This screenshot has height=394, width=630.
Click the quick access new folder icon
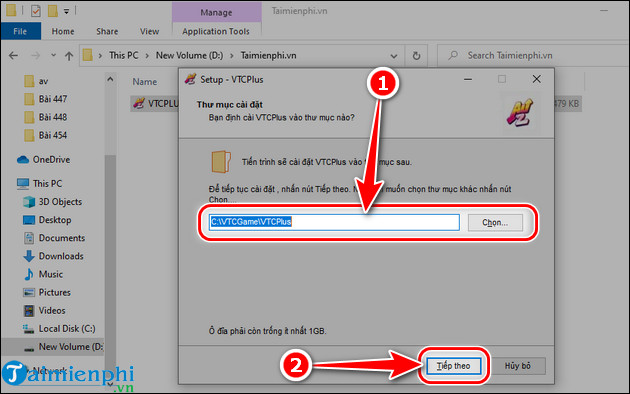(52, 11)
